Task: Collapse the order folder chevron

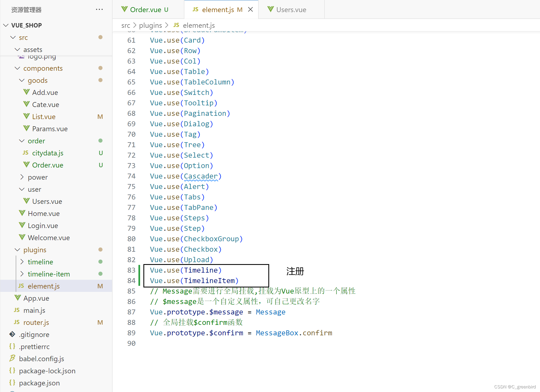Action: point(22,141)
